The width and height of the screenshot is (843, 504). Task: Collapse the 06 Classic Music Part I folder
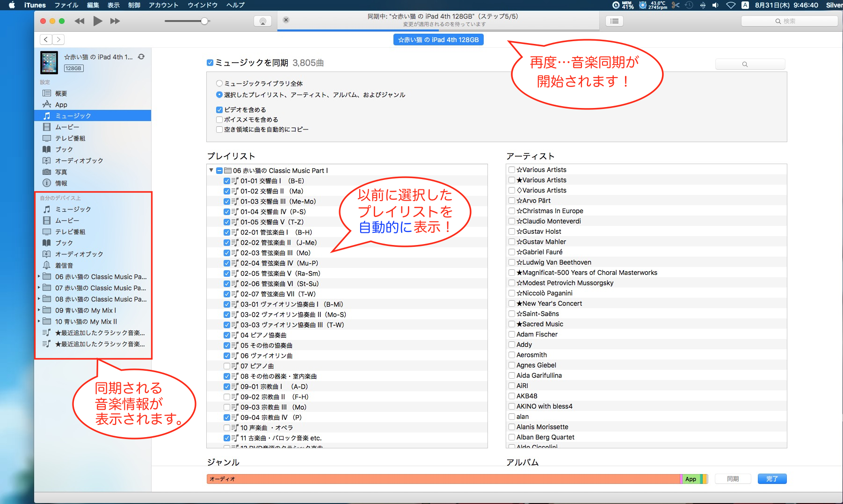211,171
